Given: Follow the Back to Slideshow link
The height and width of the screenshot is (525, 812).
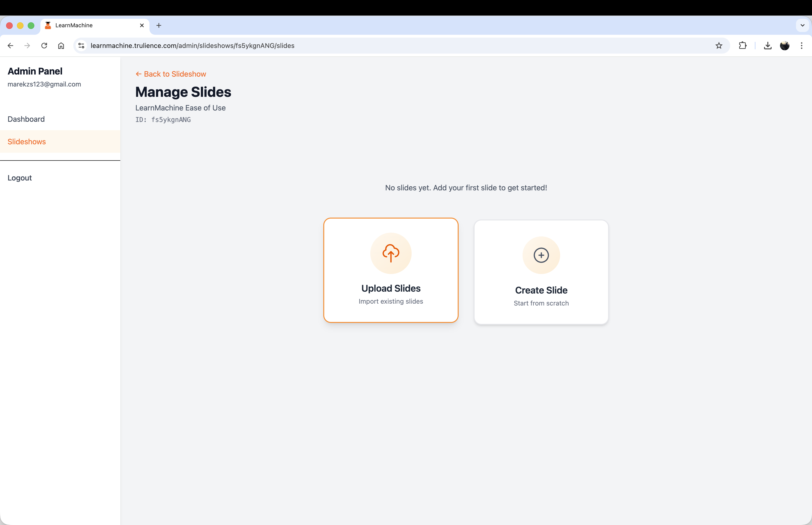Looking at the screenshot, I should point(171,74).
